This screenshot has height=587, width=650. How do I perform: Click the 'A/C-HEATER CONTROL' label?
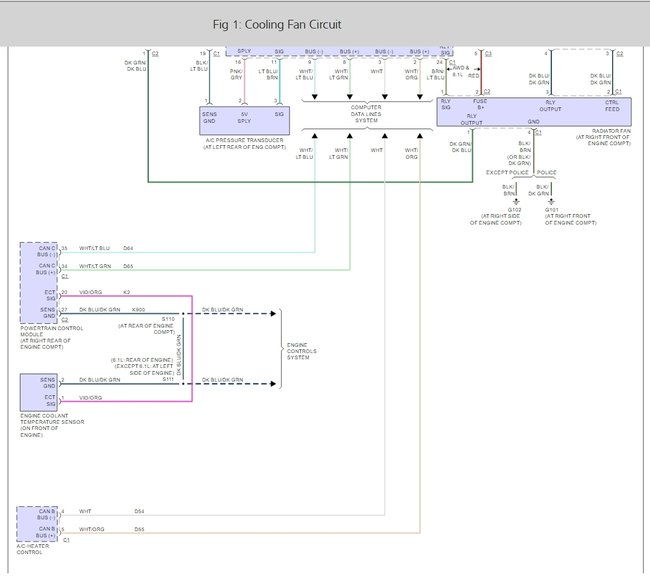(33, 549)
